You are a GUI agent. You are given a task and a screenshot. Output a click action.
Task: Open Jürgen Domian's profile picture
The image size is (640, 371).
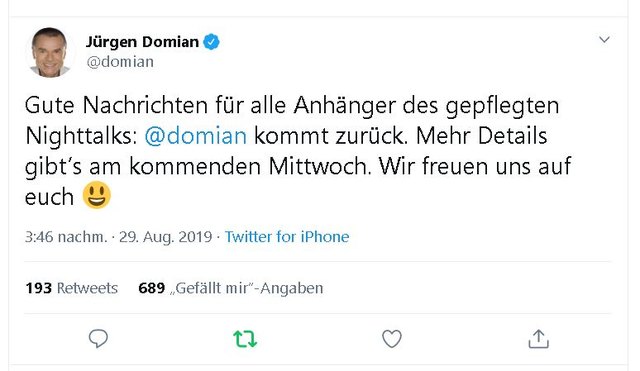coord(50,52)
